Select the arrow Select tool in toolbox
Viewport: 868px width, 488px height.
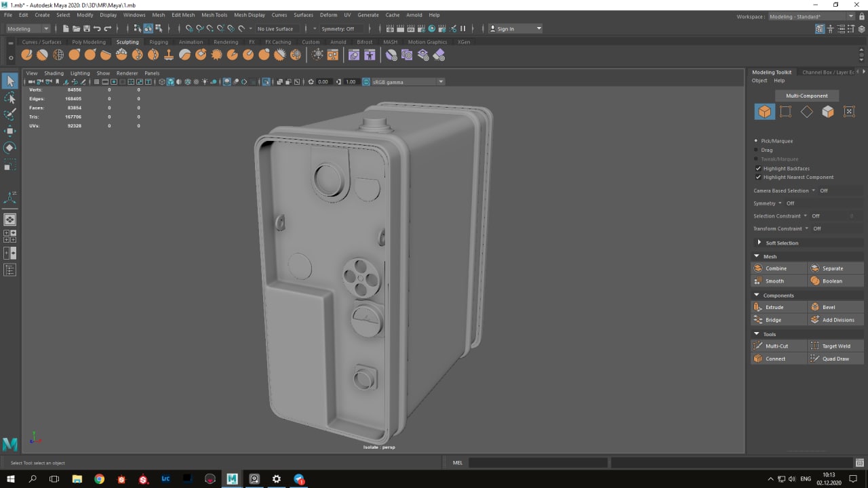pyautogui.click(x=9, y=81)
